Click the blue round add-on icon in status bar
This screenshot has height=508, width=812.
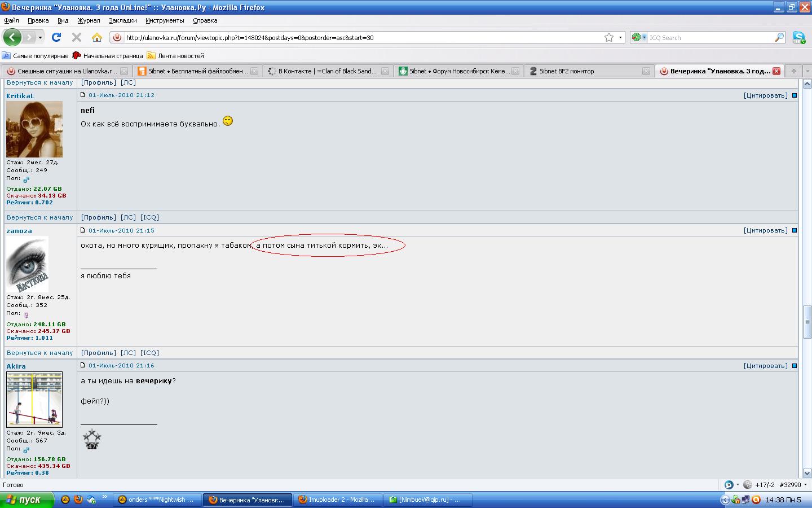(729, 484)
